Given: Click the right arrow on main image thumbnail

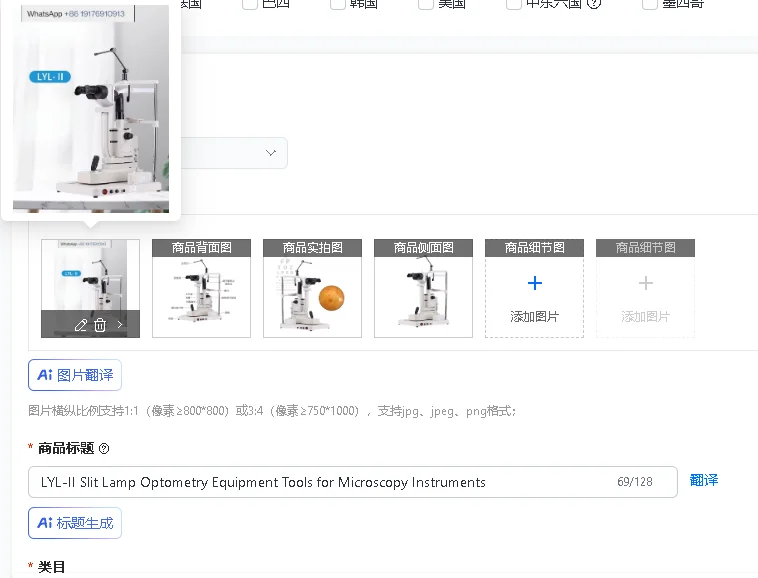Looking at the screenshot, I should point(120,325).
